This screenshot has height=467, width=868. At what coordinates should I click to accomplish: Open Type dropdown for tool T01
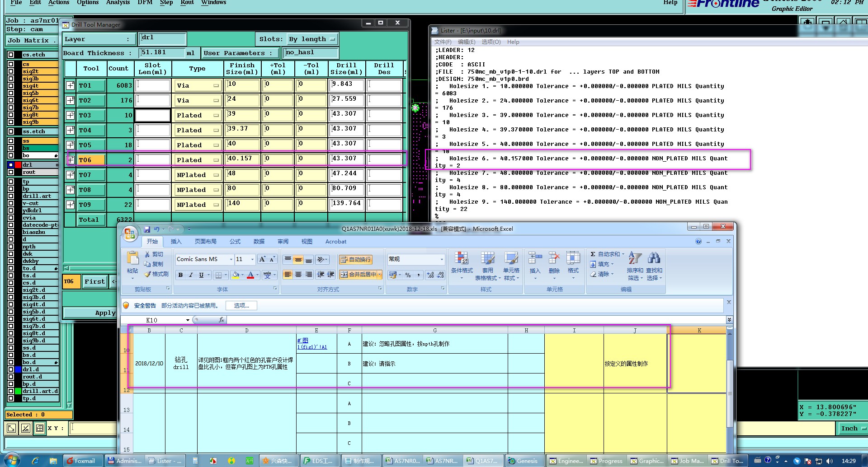[x=198, y=85]
